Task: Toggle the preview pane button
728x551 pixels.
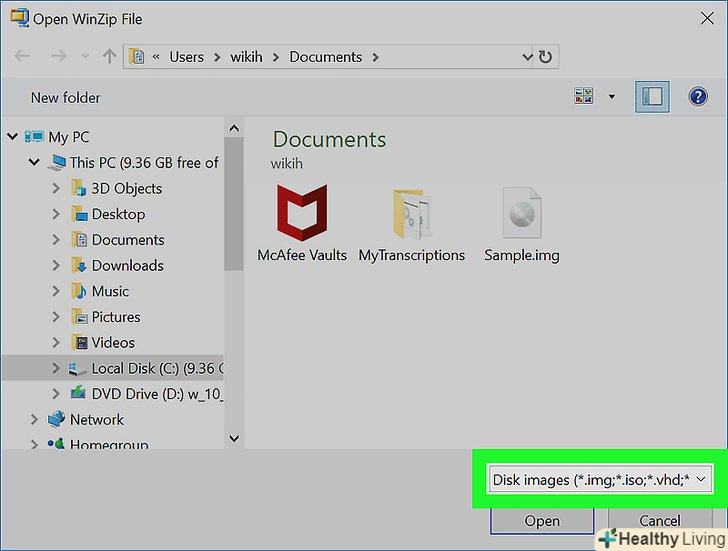Action: click(x=652, y=97)
